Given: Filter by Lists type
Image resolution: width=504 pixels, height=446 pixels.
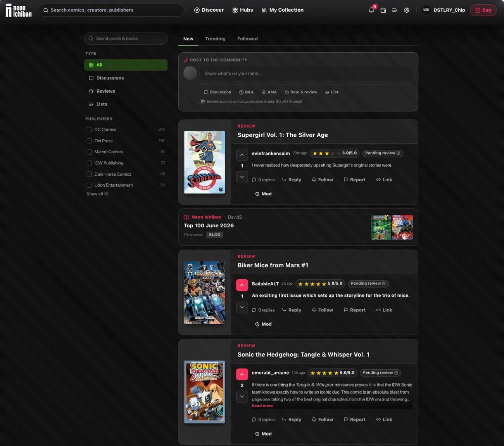Looking at the screenshot, I should click(x=126, y=104).
